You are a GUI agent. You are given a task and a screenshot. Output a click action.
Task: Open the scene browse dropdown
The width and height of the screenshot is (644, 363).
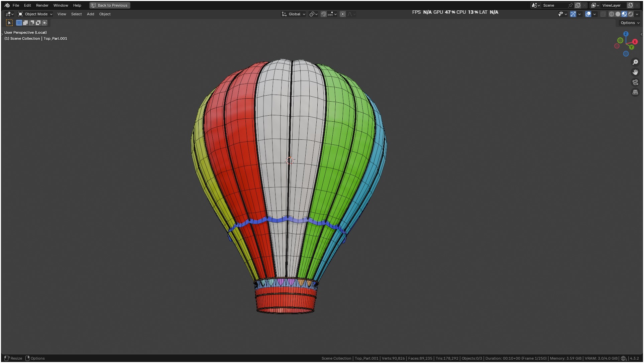[x=536, y=5]
